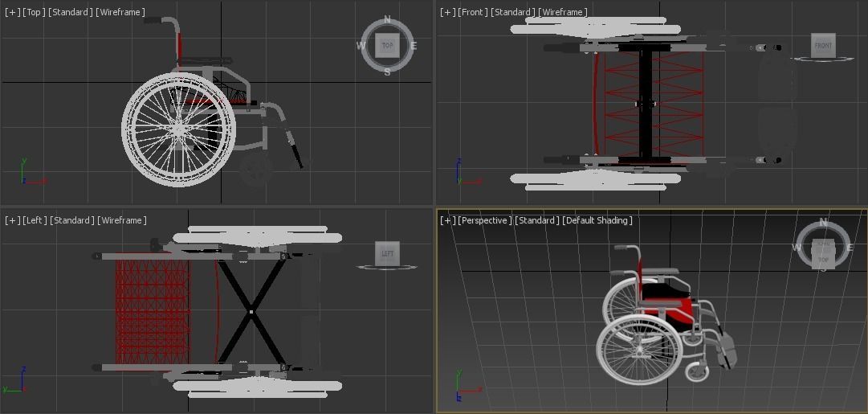Click the [Front] view label menu

pos(473,11)
